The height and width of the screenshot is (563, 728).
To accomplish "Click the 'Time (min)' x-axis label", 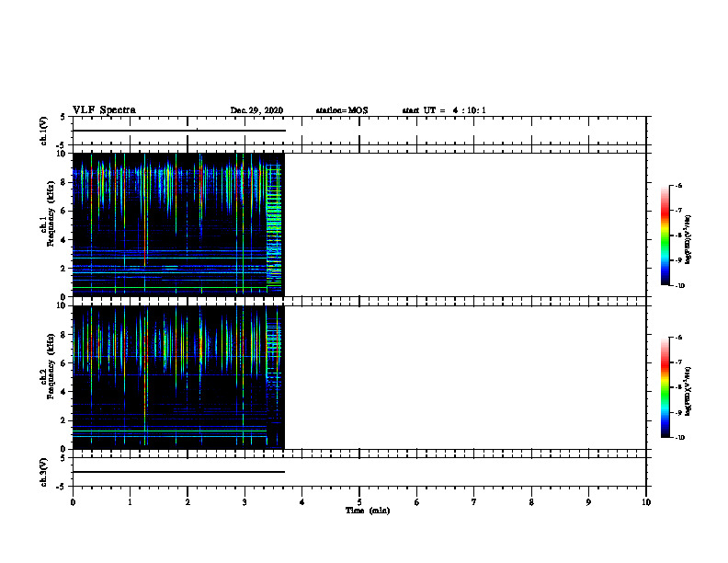I will point(368,511).
